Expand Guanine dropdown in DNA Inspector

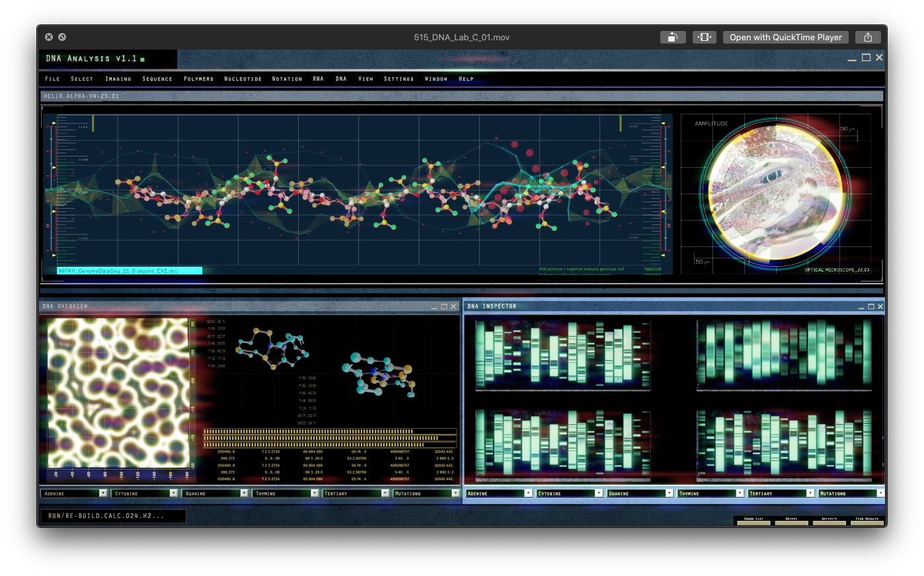coord(669,493)
